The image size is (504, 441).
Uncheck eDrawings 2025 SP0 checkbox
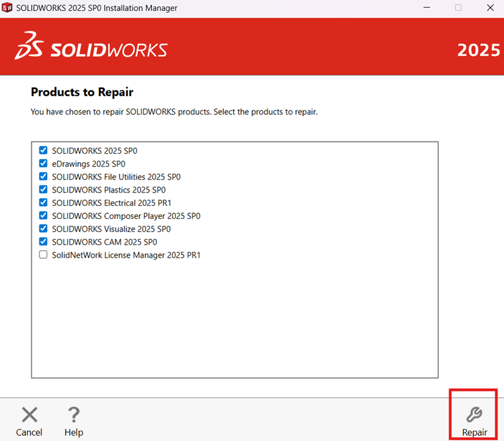[43, 163]
